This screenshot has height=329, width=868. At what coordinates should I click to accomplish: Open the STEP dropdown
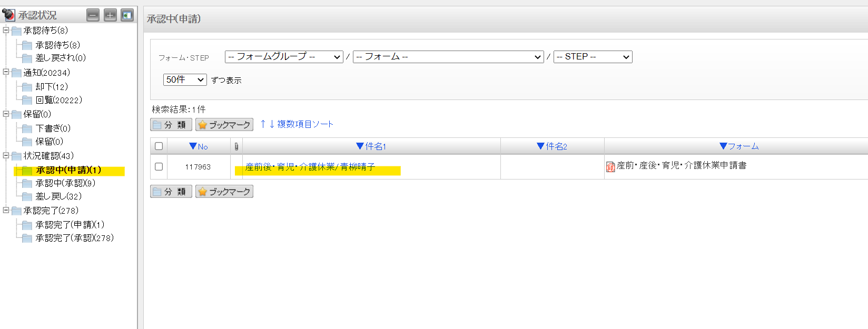click(593, 57)
